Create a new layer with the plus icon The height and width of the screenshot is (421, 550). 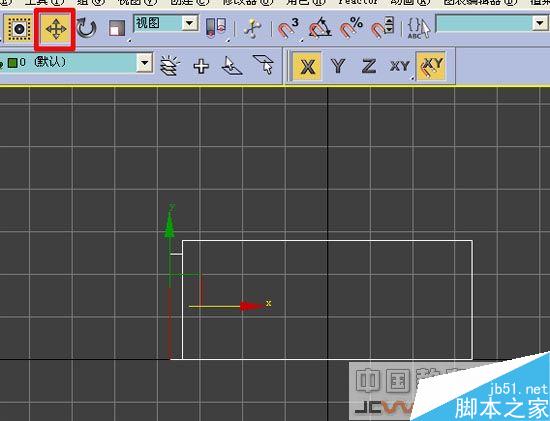pyautogui.click(x=201, y=66)
